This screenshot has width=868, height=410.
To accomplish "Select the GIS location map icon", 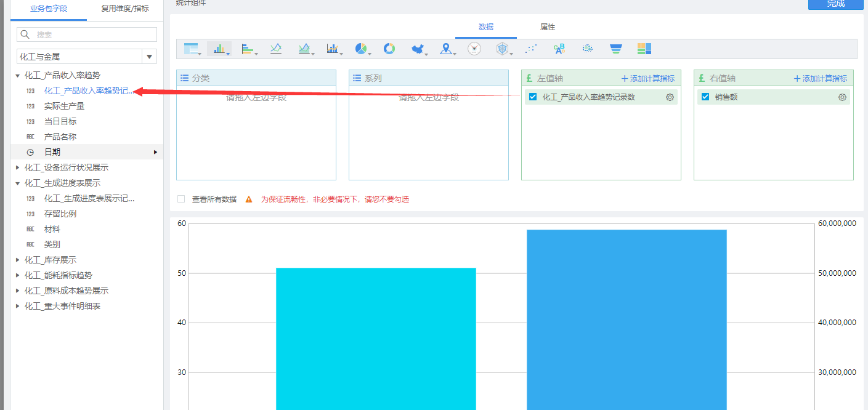I will pyautogui.click(x=446, y=49).
